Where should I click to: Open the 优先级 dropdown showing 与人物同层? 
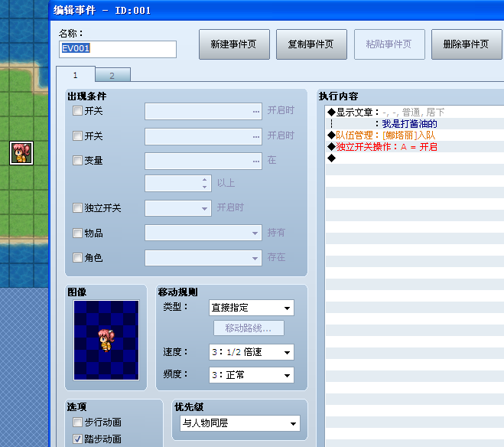click(240, 423)
